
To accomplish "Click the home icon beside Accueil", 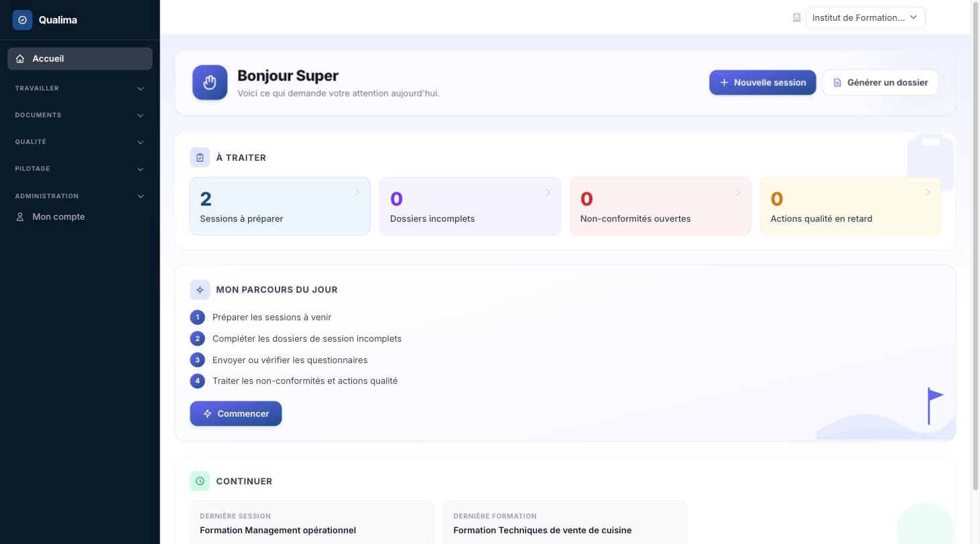I will tap(20, 59).
